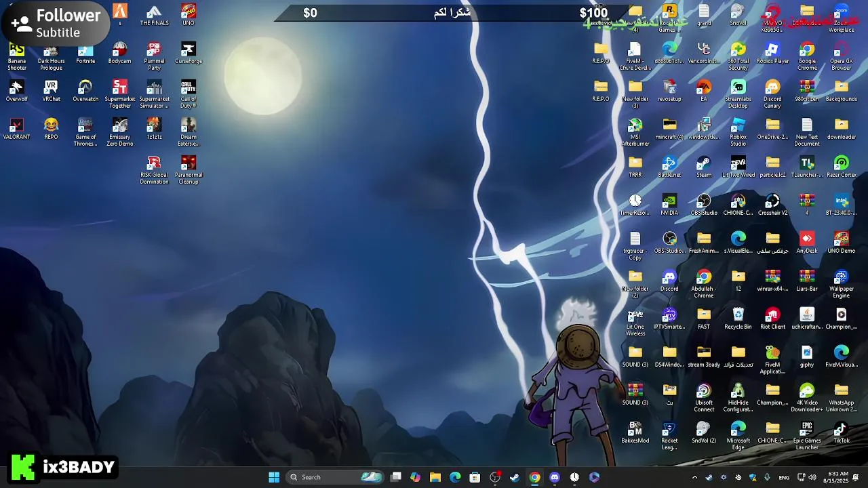
Task: Open File Explorer from taskbar
Action: click(435, 477)
